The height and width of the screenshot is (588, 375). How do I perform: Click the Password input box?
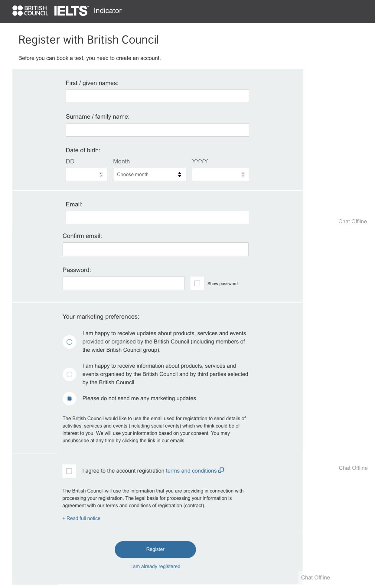[x=123, y=283]
